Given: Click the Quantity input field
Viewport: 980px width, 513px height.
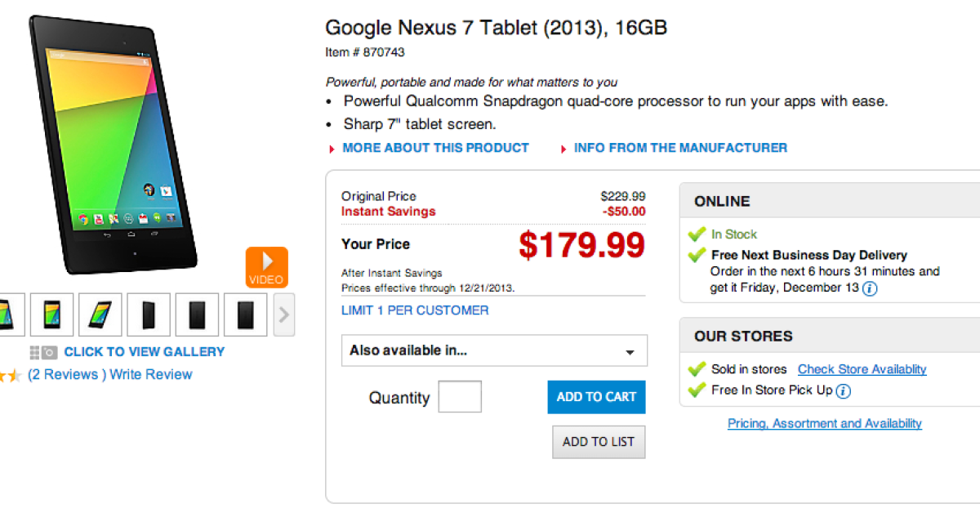Looking at the screenshot, I should click(x=460, y=397).
